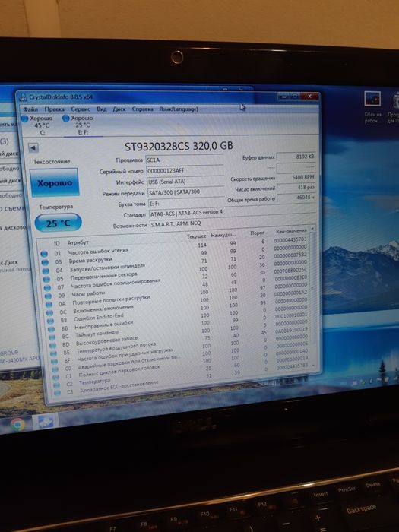Open the Язык(Language) menu
This screenshot has height=532, width=399.
pos(179,109)
